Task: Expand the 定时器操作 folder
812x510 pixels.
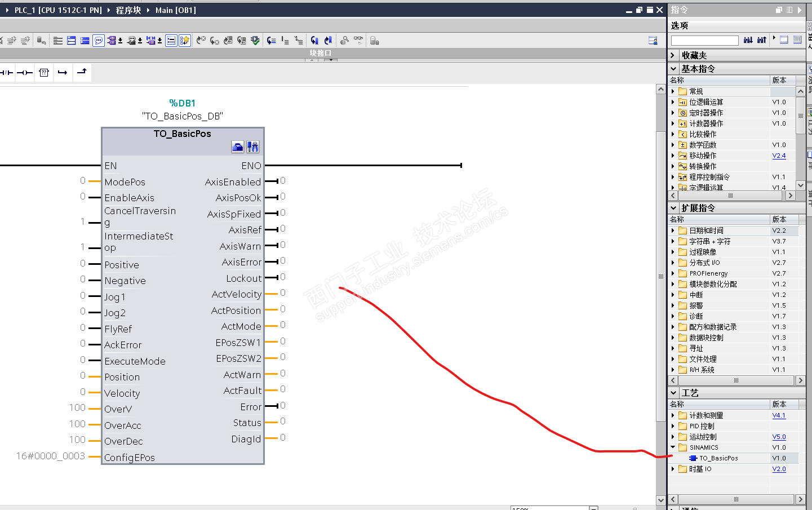Action: tap(673, 113)
